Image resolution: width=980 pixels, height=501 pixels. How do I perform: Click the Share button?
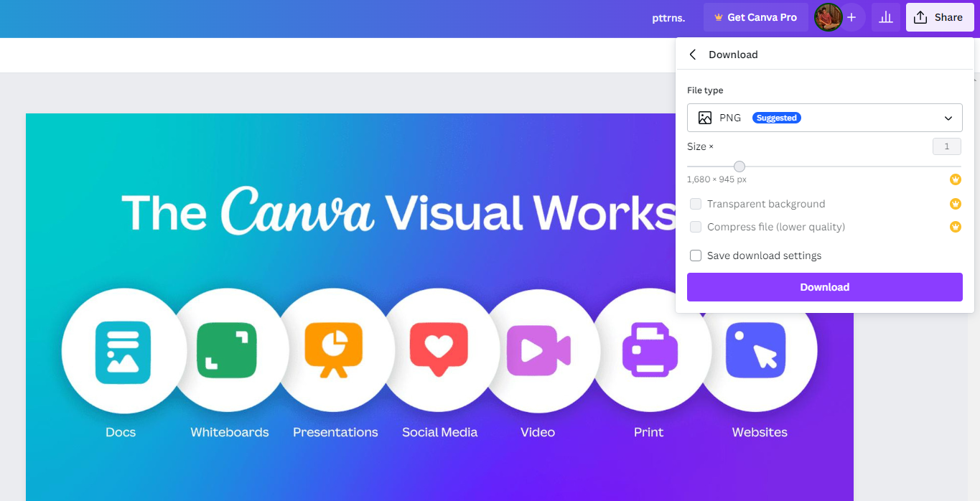pyautogui.click(x=940, y=17)
